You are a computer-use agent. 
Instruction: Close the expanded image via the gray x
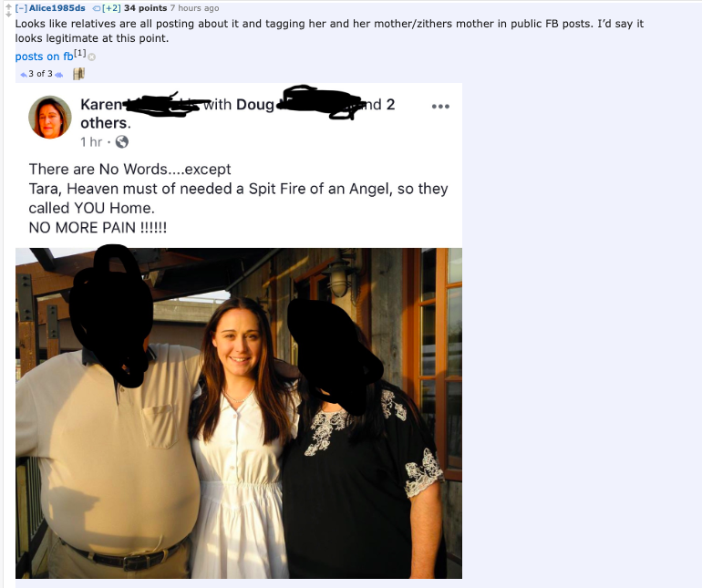point(92,57)
